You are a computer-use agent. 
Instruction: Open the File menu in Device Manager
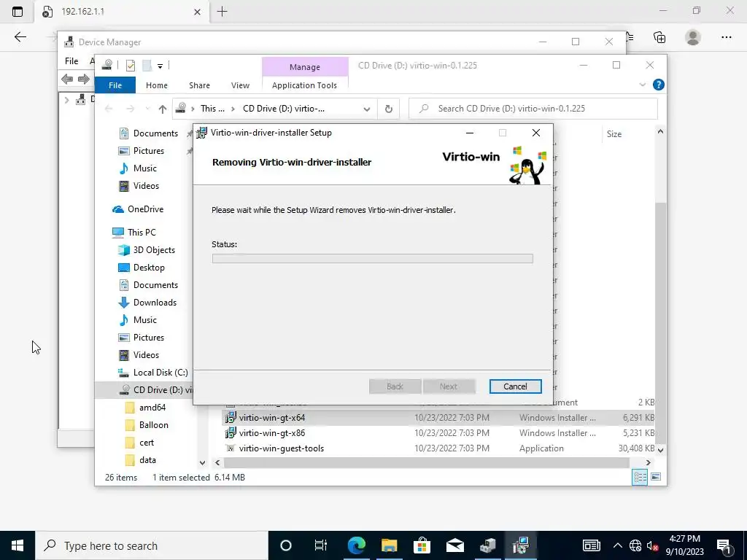71,61
